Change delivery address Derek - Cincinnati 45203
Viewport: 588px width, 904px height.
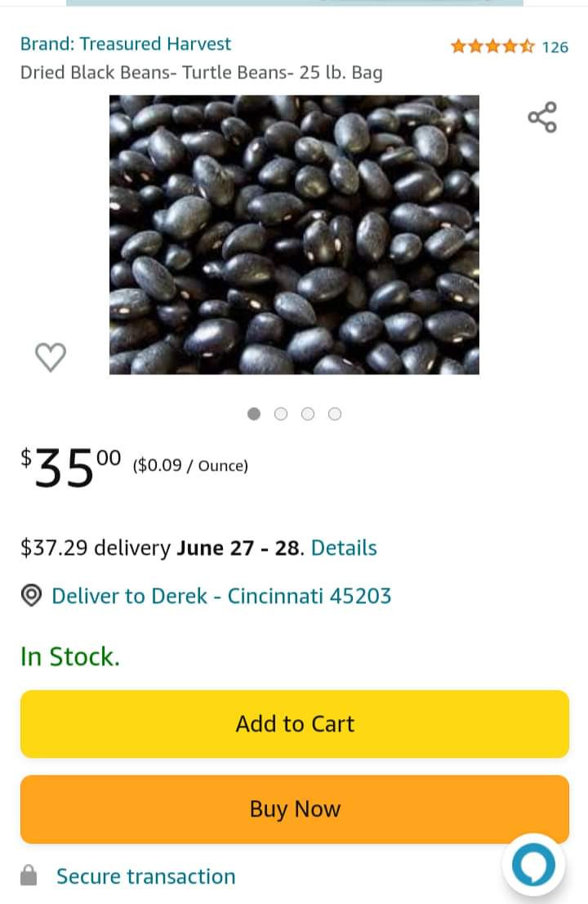coord(221,596)
